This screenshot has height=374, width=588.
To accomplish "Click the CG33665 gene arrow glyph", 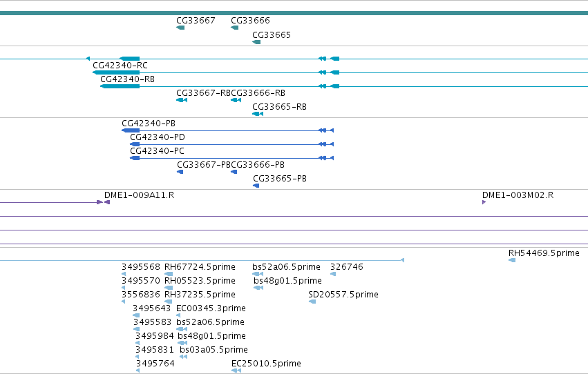I will point(256,42).
